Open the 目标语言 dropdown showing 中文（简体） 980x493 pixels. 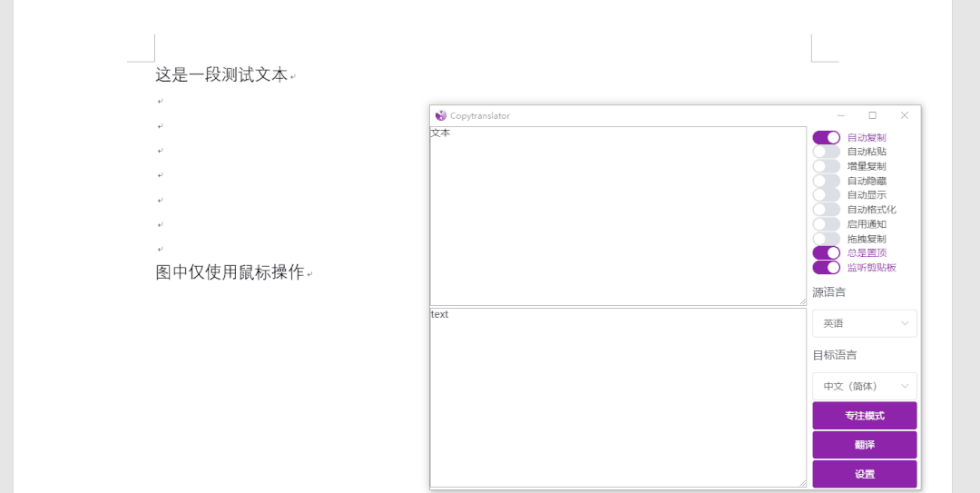[865, 386]
